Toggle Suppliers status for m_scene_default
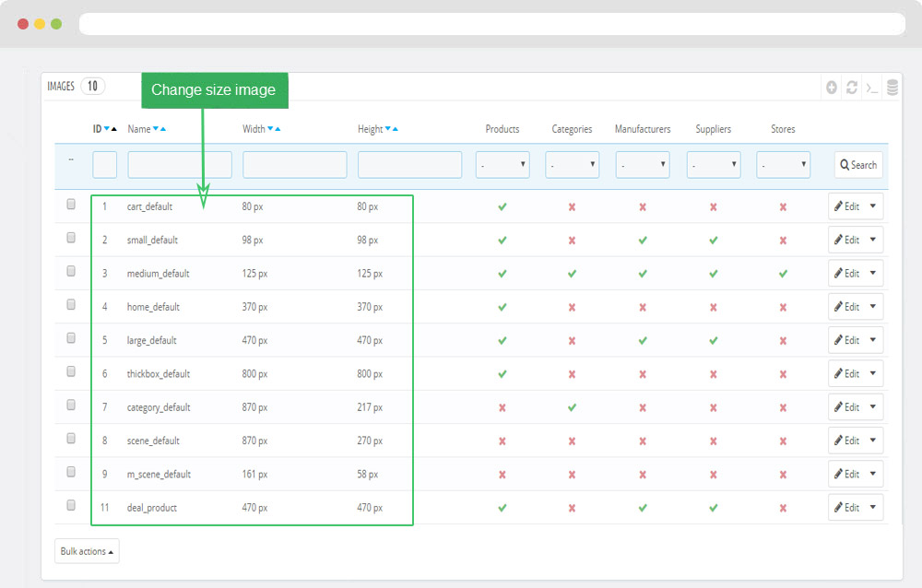 point(714,475)
